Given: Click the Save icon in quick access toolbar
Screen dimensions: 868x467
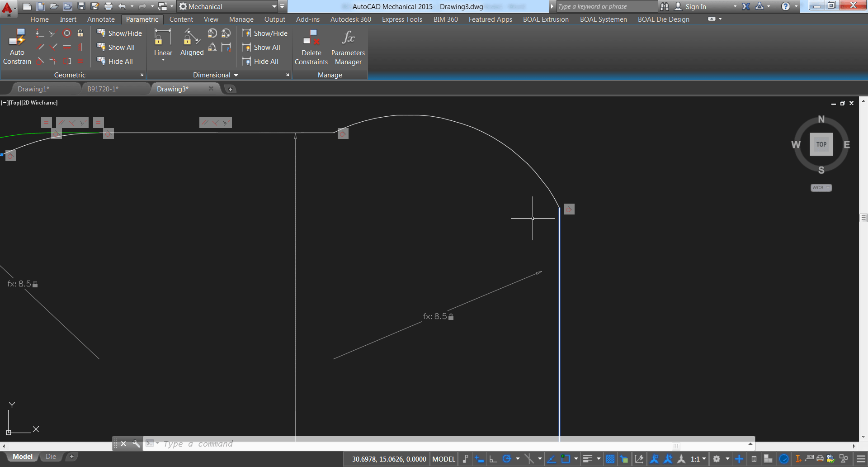Looking at the screenshot, I should click(81, 6).
